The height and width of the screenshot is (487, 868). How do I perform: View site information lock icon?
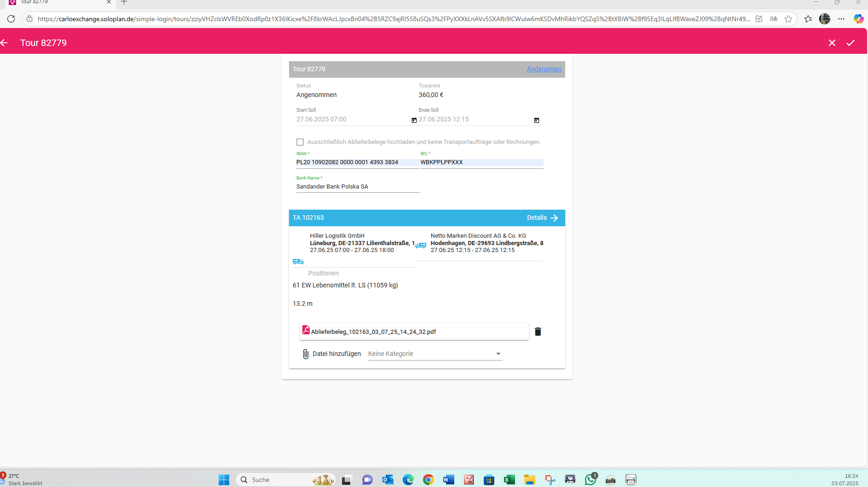tap(29, 19)
